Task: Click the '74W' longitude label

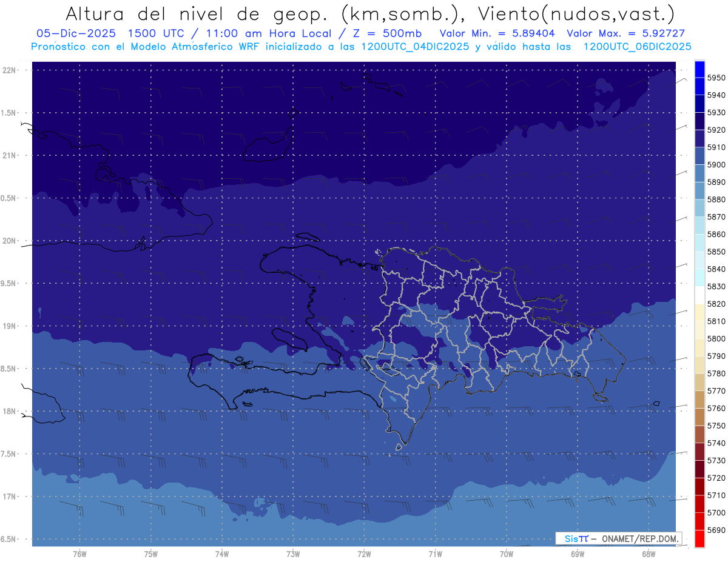Action: click(x=222, y=554)
